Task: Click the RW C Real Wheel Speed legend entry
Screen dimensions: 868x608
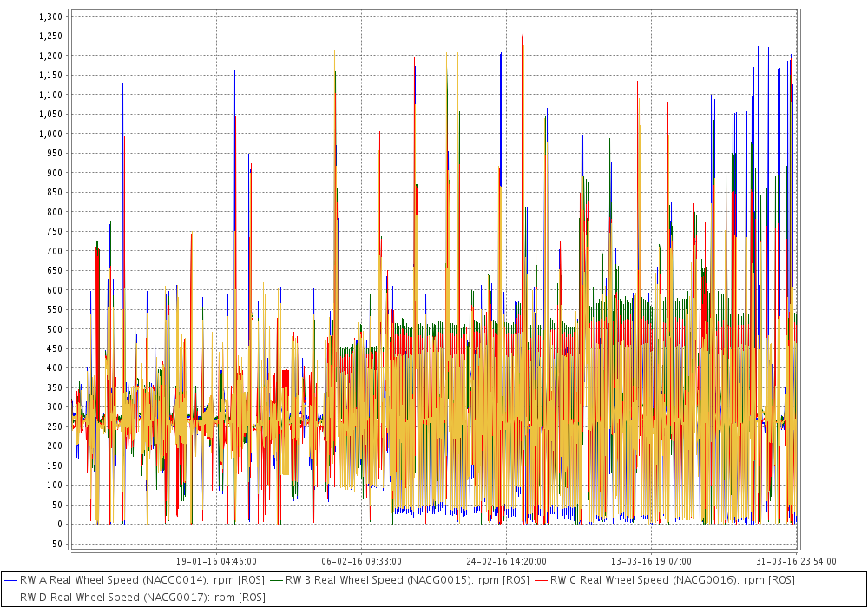Action: 665,580
